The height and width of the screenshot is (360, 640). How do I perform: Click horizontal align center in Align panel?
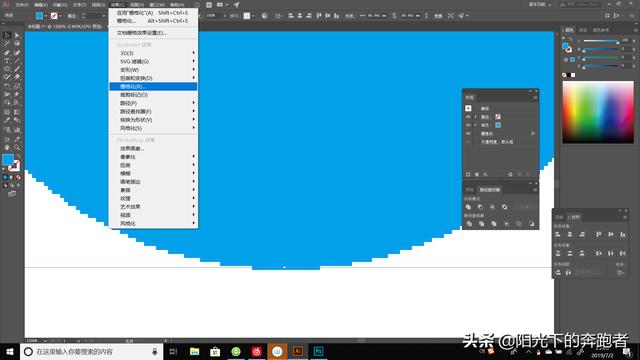point(570,234)
